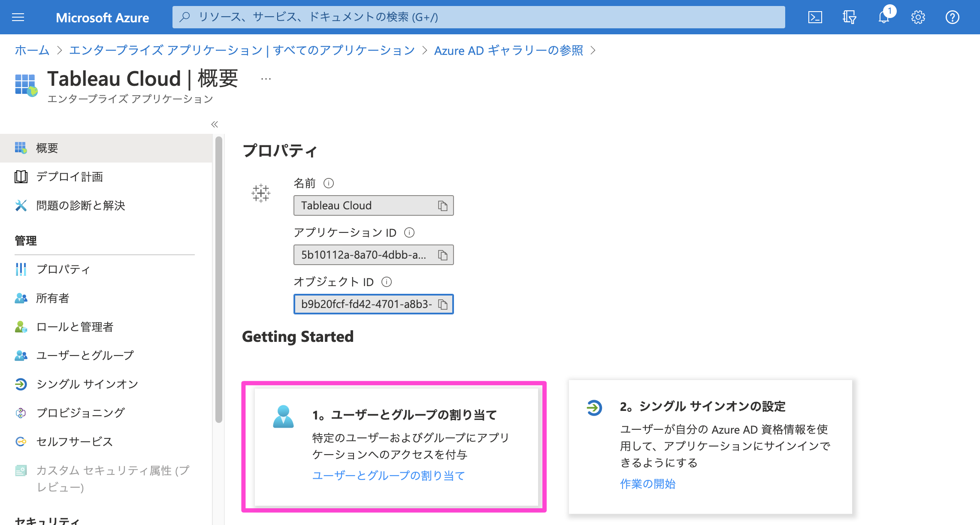This screenshot has height=525, width=980.
Task: Open the help and support icon
Action: 953,17
